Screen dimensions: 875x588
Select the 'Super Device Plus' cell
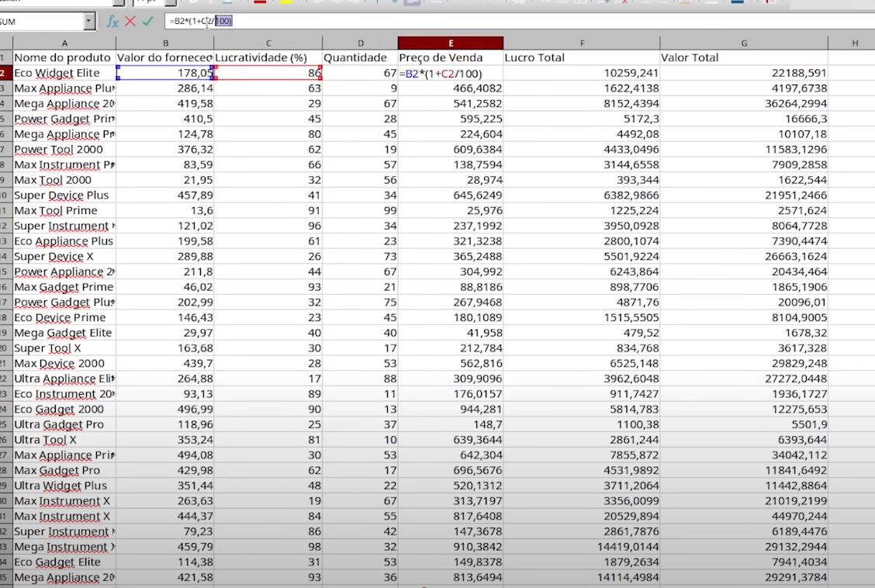pos(64,195)
